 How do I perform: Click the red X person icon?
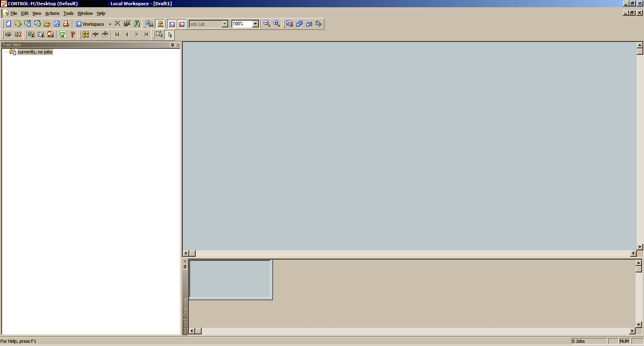point(51,35)
